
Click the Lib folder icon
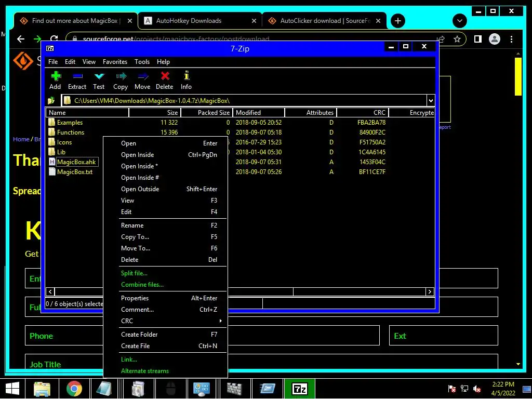pos(51,152)
